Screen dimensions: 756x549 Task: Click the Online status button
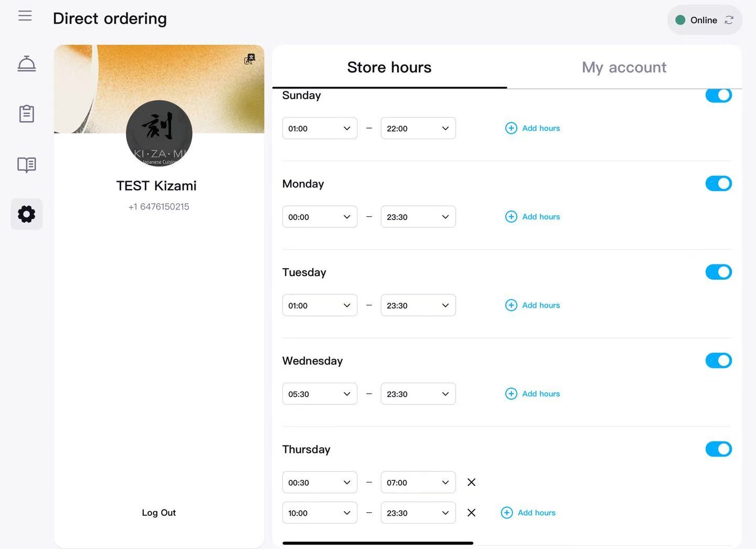point(705,20)
